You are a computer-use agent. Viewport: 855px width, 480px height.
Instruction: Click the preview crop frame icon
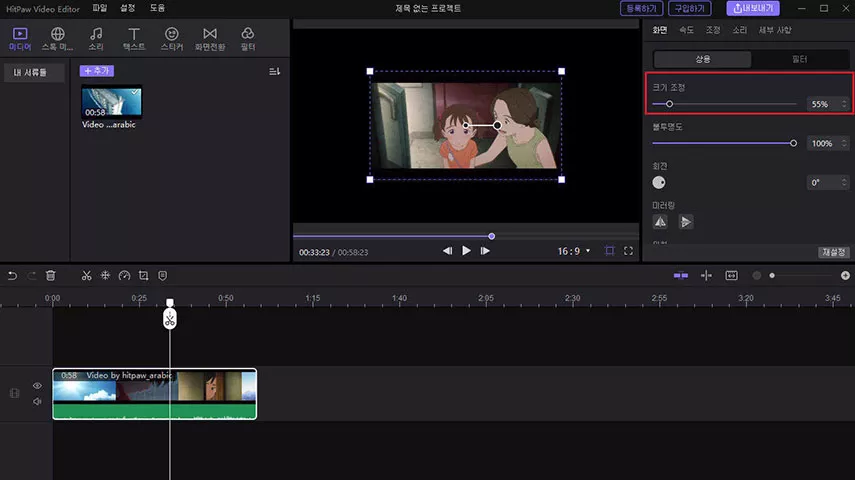tap(610, 251)
